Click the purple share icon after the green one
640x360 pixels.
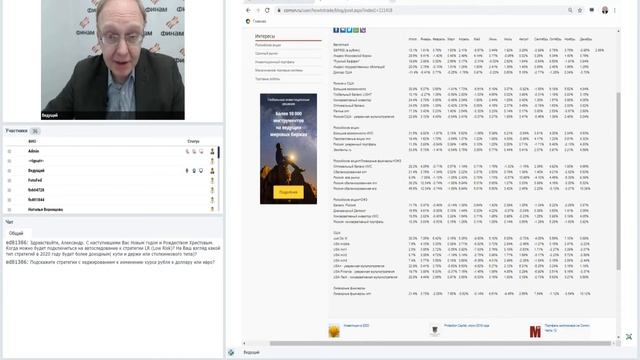pyautogui.click(x=363, y=30)
